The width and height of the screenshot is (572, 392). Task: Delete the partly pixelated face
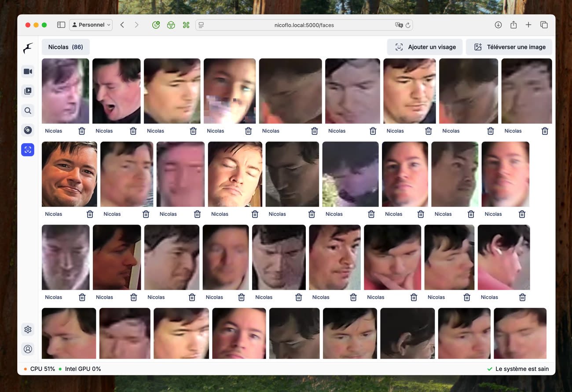(248, 131)
